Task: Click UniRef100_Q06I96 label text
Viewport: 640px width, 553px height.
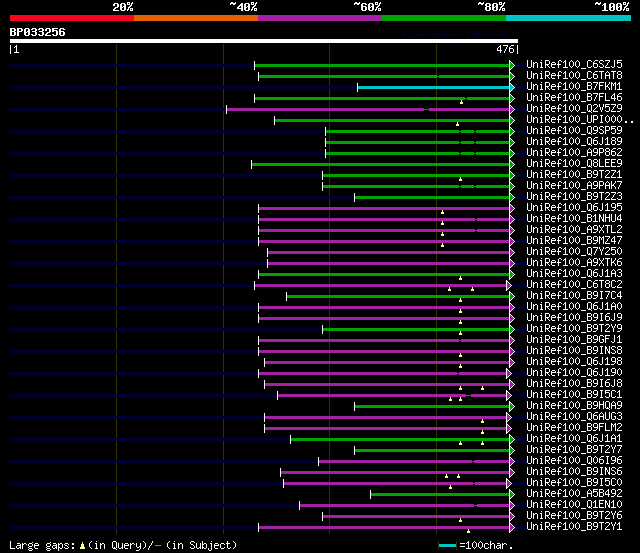Action: (574, 461)
